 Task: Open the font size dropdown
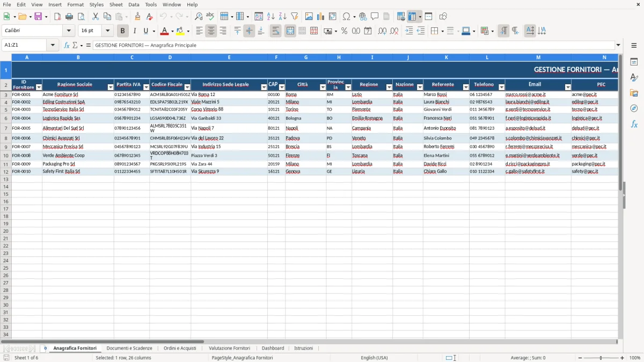pyautogui.click(x=107, y=31)
